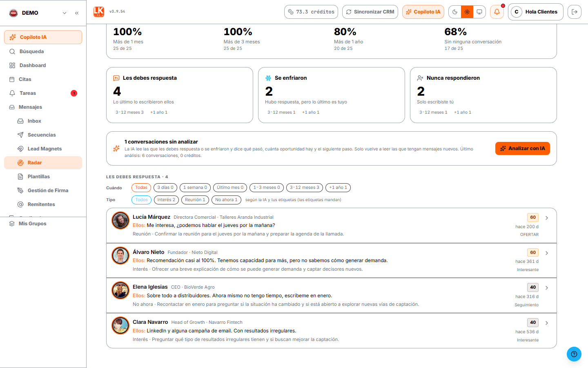
Task: Open Mis Grupos section
Action: (x=43, y=224)
